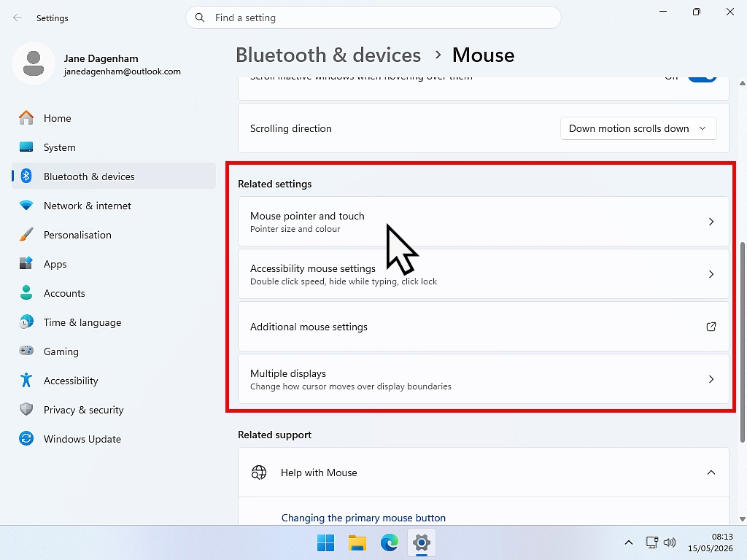This screenshot has width=747, height=560.
Task: Open Scrolling direction dropdown
Action: tap(638, 128)
